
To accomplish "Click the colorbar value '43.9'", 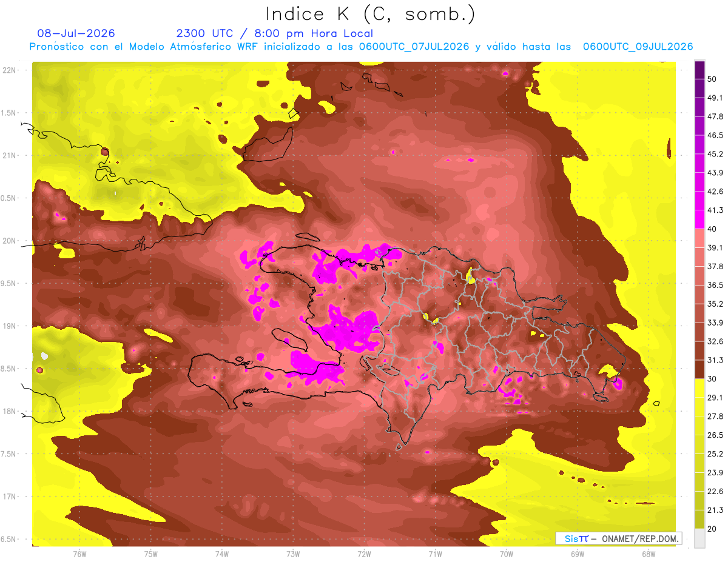I will (x=715, y=173).
